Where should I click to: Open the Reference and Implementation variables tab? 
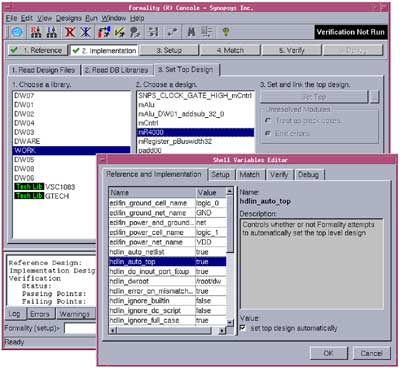[x=154, y=174]
